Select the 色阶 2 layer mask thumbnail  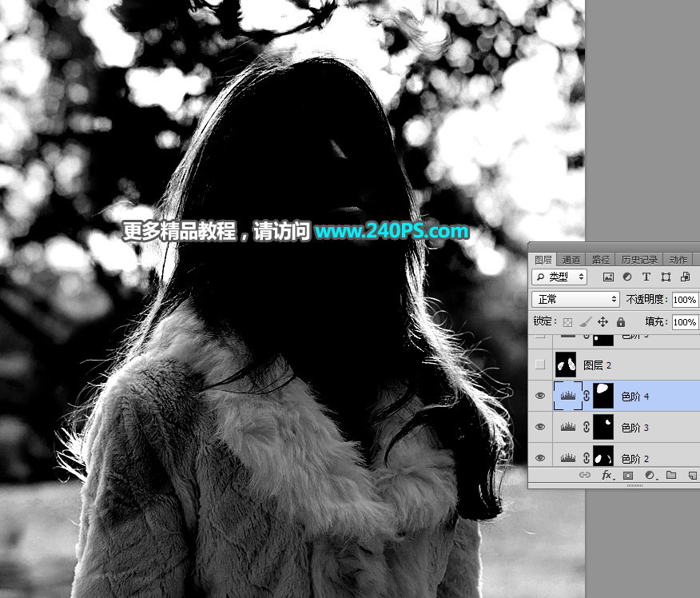[603, 456]
